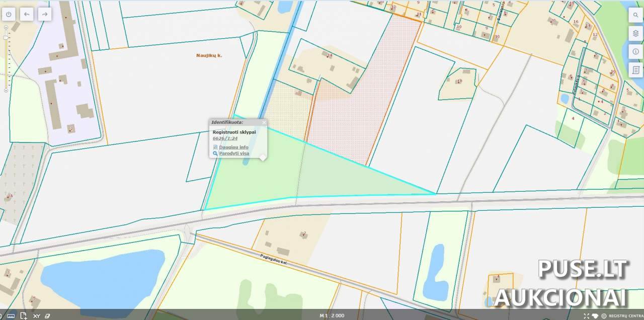Viewport: 644px width, 320px height.
Task: Open the map search tool
Action: coord(636,15)
